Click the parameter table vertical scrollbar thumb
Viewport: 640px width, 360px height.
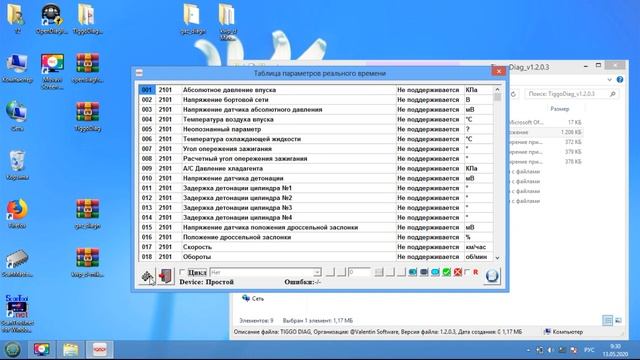[x=497, y=98]
